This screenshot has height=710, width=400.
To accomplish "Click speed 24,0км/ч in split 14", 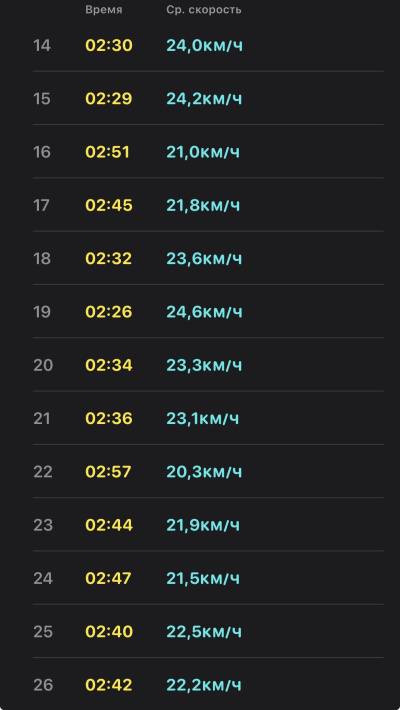I will 205,46.
